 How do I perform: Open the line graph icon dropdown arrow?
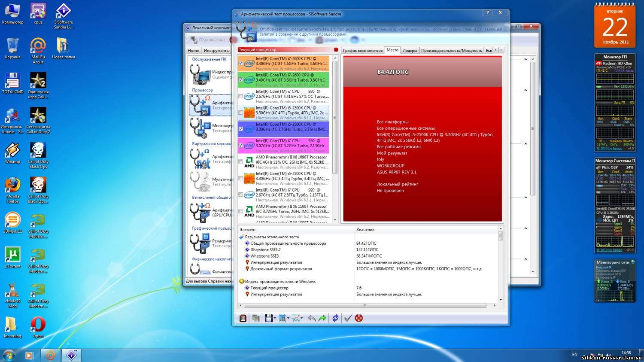click(x=302, y=319)
